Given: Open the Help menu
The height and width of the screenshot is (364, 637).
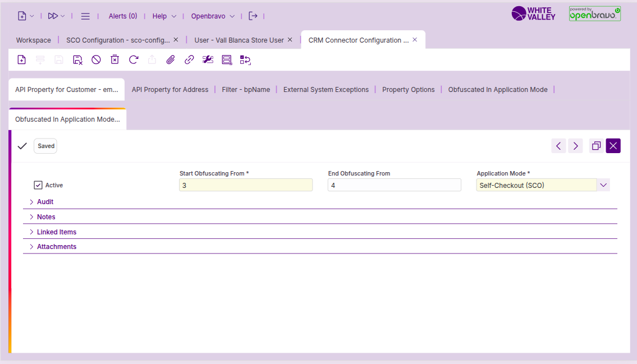Looking at the screenshot, I should [x=164, y=16].
